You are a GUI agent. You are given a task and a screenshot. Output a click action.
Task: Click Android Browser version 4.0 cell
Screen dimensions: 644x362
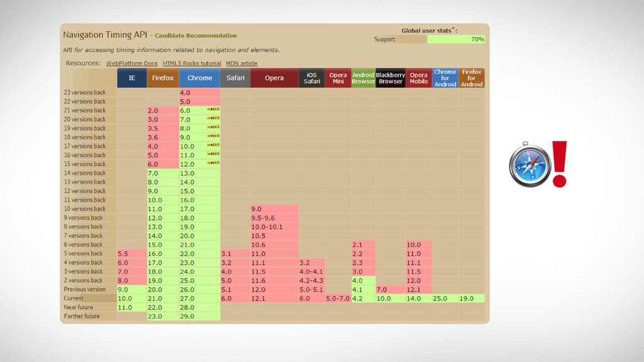[364, 281]
